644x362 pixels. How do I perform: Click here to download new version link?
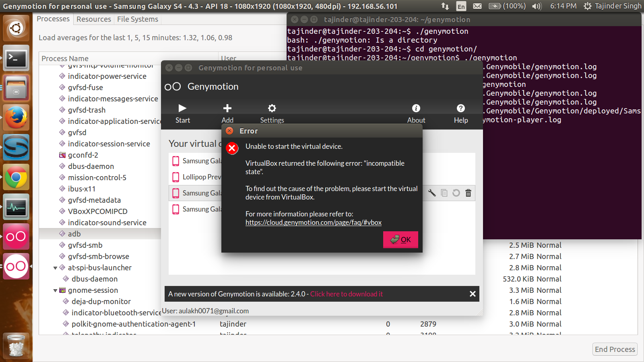pos(347,294)
